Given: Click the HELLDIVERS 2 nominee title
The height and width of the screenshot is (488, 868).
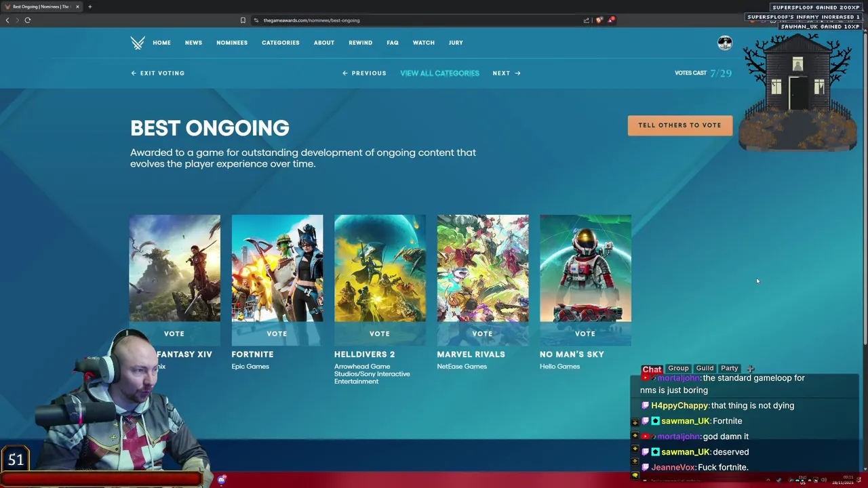Looking at the screenshot, I should [x=364, y=354].
